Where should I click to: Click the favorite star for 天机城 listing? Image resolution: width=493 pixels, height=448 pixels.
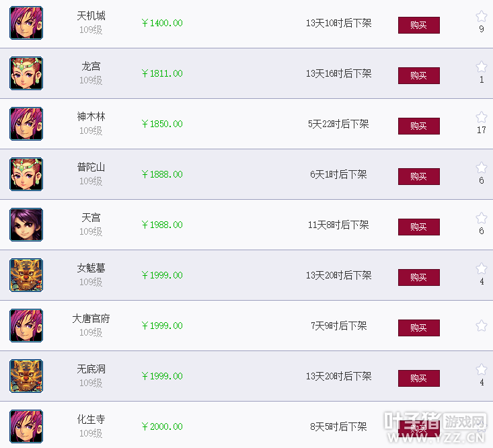pyautogui.click(x=481, y=16)
